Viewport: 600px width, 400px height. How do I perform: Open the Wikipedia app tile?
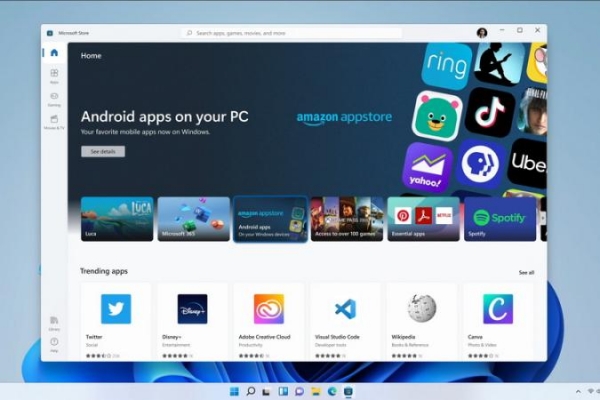422,308
